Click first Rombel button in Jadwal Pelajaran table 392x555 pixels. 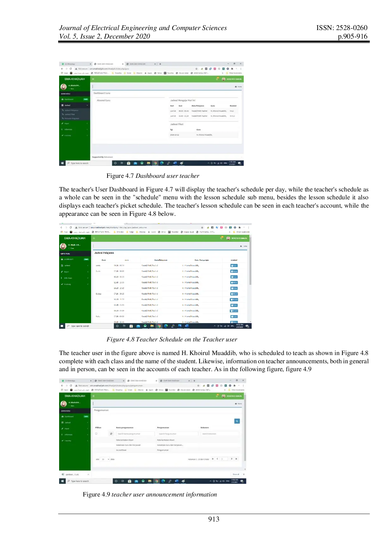pos(234,265)
